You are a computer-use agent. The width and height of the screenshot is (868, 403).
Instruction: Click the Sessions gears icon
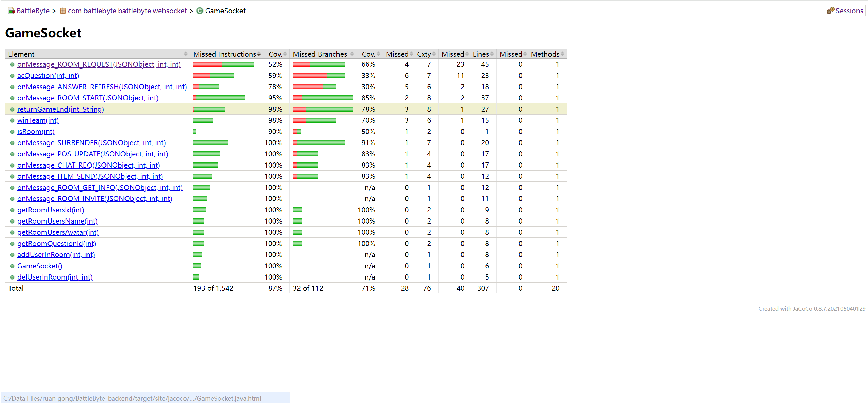pos(830,11)
